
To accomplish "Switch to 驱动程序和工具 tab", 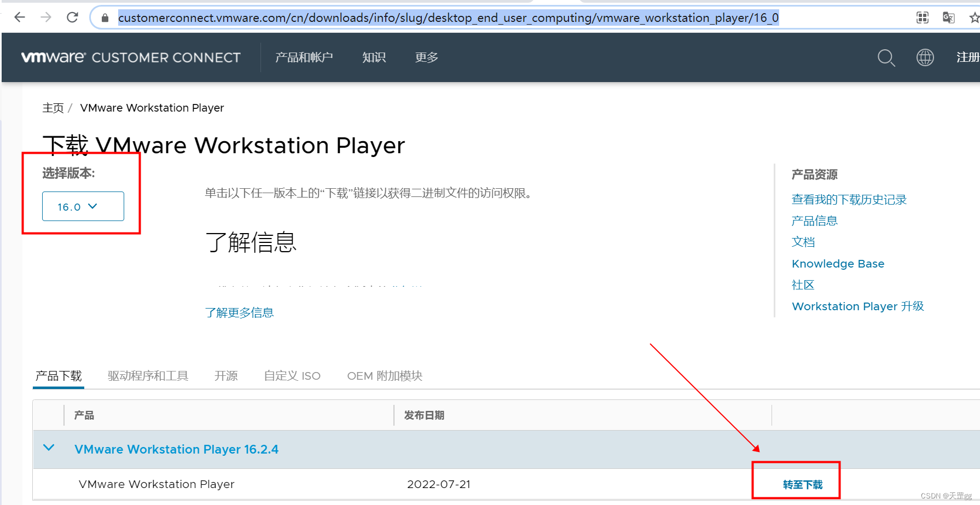I will [148, 376].
